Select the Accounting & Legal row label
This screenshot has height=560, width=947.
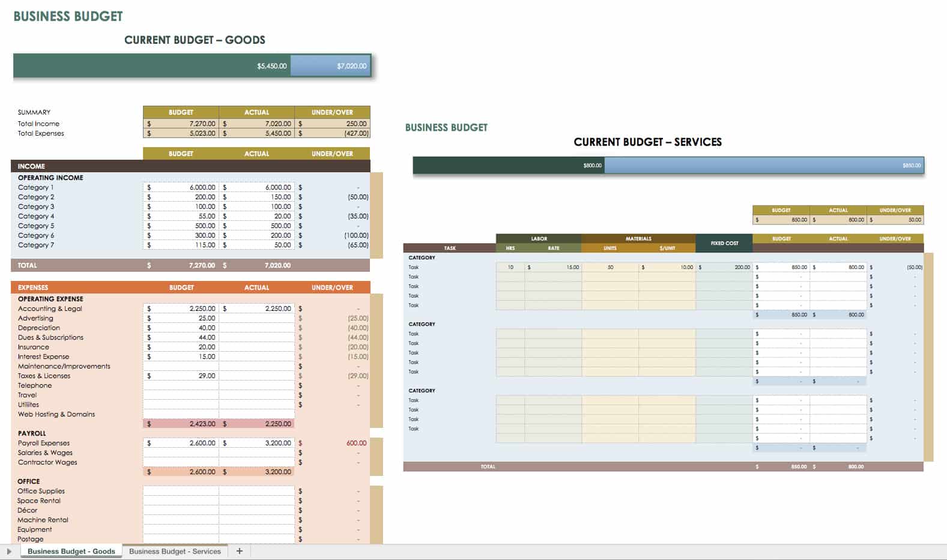(x=50, y=309)
